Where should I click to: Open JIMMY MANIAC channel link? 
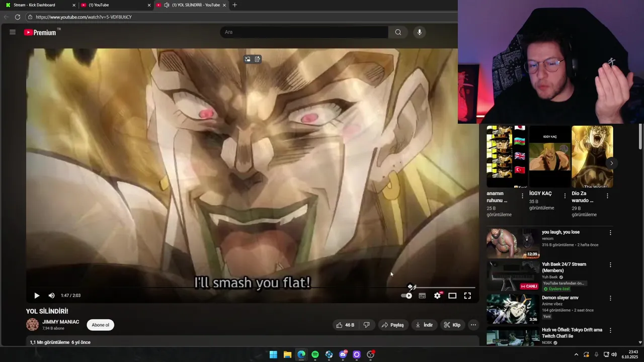[60, 322]
